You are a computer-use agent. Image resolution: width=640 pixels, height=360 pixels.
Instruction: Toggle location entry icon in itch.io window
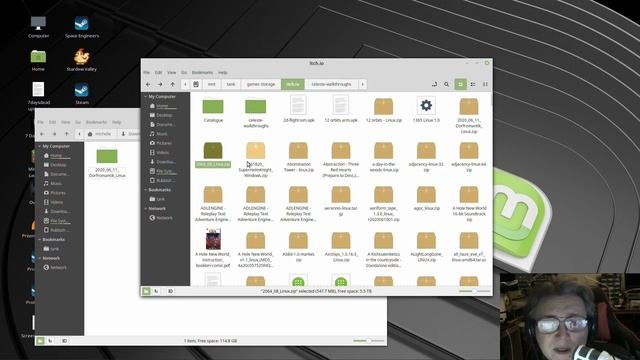click(434, 84)
